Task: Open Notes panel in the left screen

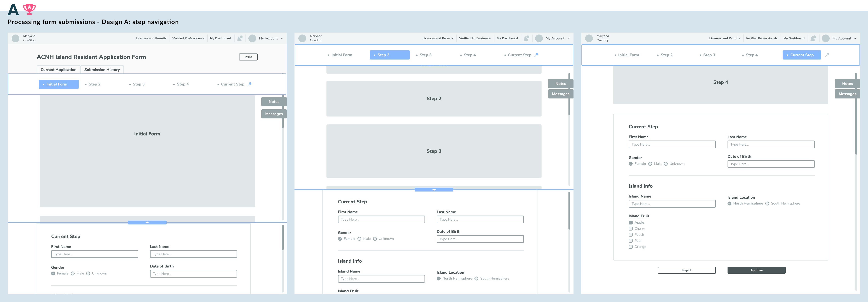Action: click(x=274, y=102)
